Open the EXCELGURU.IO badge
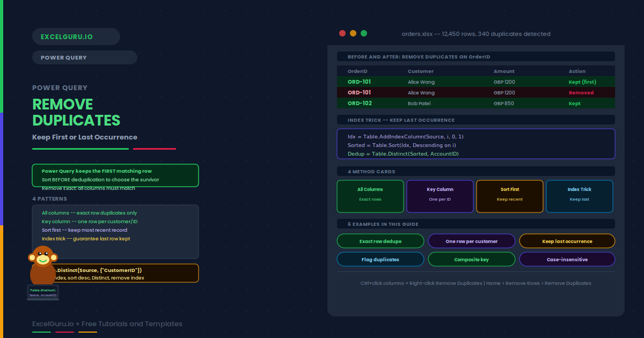Image resolution: width=644 pixels, height=338 pixels. click(76, 36)
